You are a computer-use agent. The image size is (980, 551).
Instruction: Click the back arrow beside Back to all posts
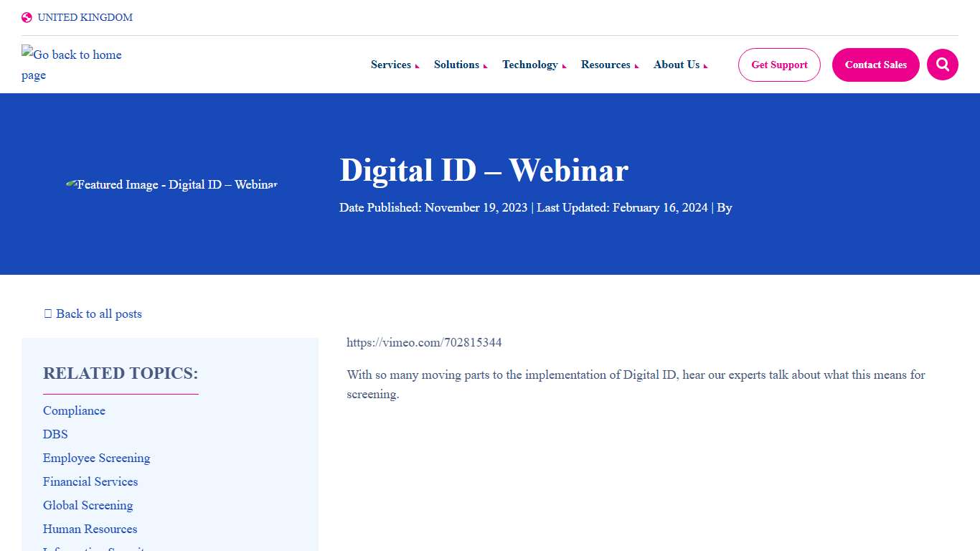[47, 313]
